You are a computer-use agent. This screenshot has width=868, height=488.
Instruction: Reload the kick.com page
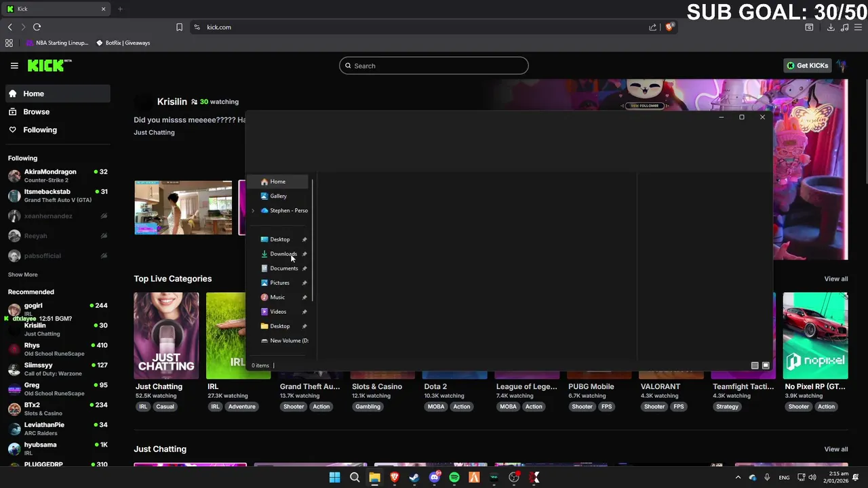37,27
